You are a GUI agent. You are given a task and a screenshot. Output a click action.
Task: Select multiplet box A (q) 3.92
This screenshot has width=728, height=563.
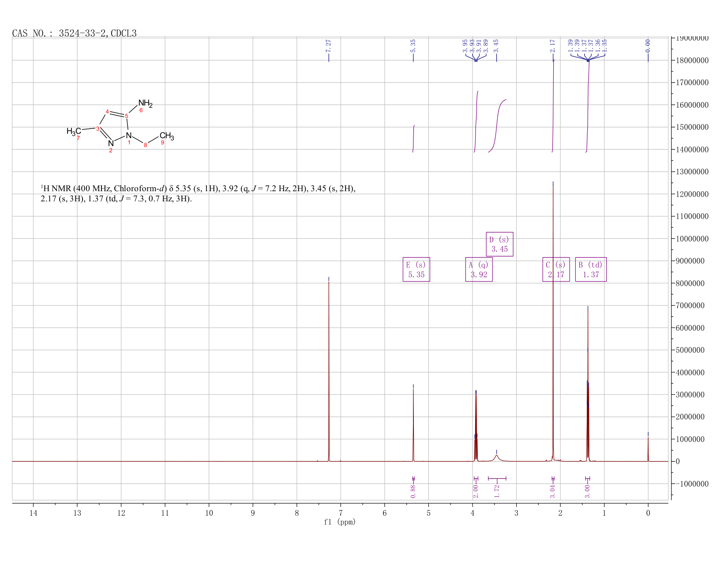click(x=479, y=269)
